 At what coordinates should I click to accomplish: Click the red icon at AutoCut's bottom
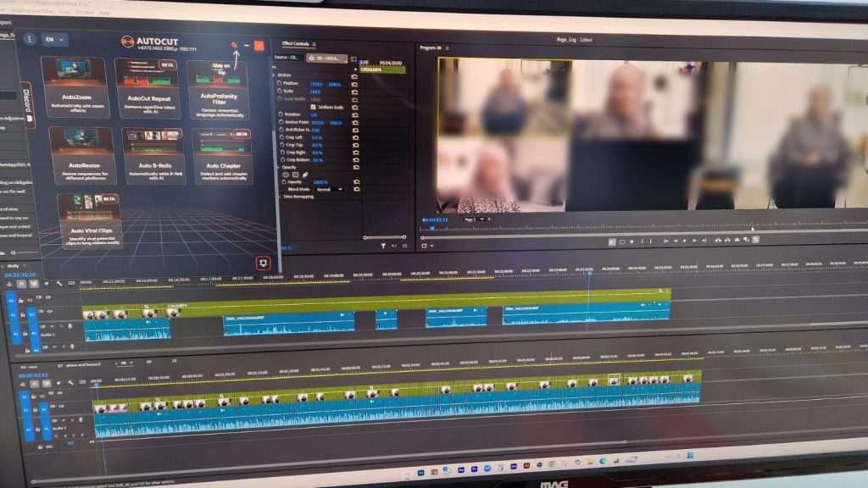point(264,263)
